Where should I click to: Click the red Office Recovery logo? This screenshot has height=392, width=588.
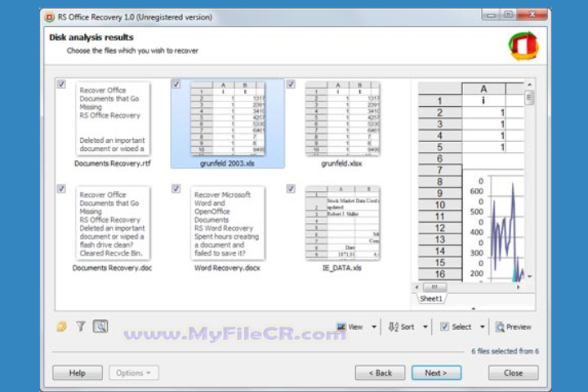[523, 46]
